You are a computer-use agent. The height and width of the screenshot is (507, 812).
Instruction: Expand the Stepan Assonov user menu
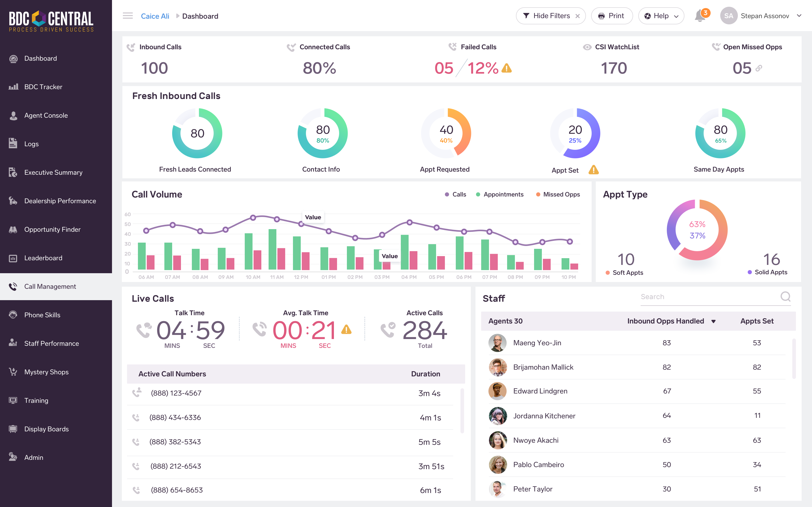pos(799,16)
